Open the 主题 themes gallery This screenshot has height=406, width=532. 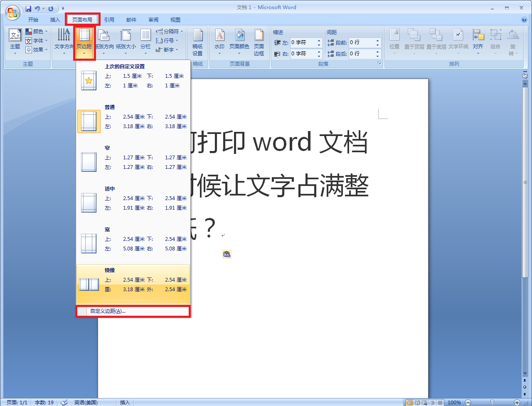coord(15,42)
